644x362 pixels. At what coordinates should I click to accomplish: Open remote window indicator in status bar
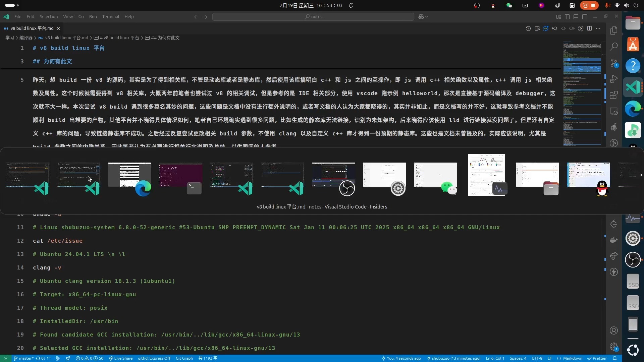tap(5, 358)
